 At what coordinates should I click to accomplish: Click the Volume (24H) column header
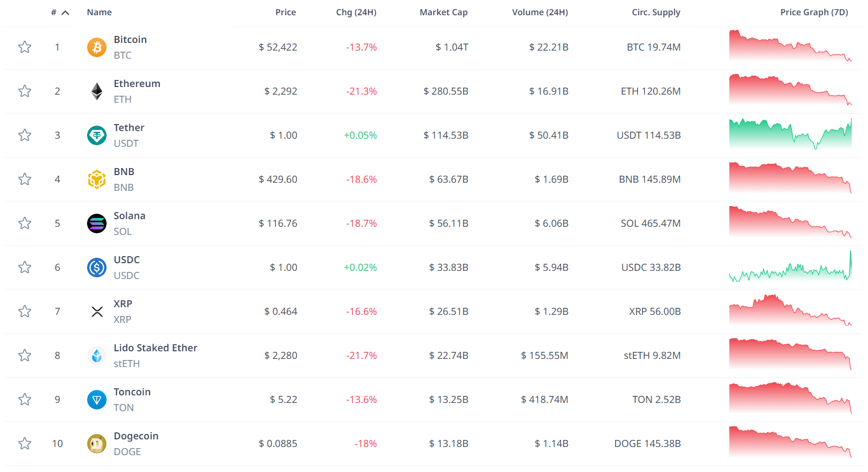point(540,12)
